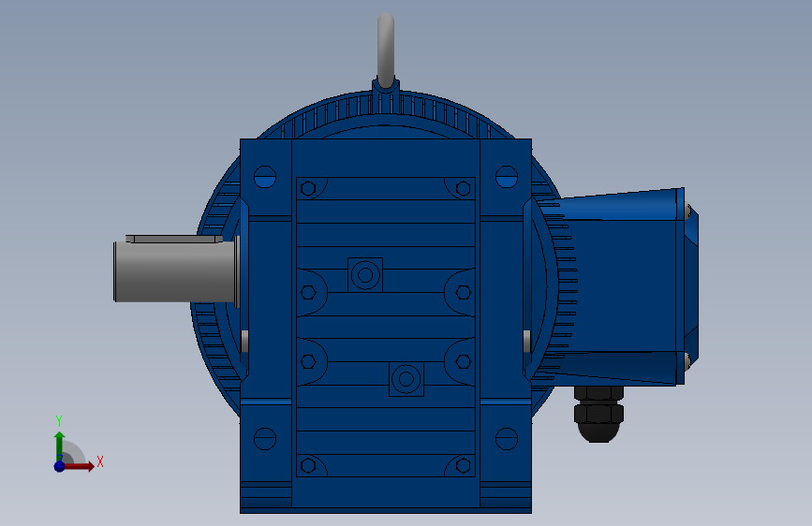The height and width of the screenshot is (526, 812).
Task: Select the gray lifting eyebolt on top
Action: pos(386,51)
